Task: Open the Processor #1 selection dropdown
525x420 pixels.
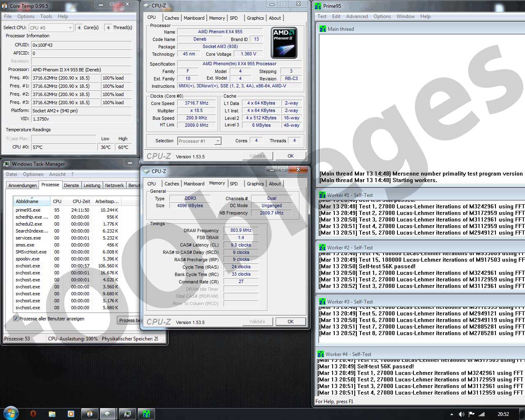Action: pyautogui.click(x=199, y=141)
